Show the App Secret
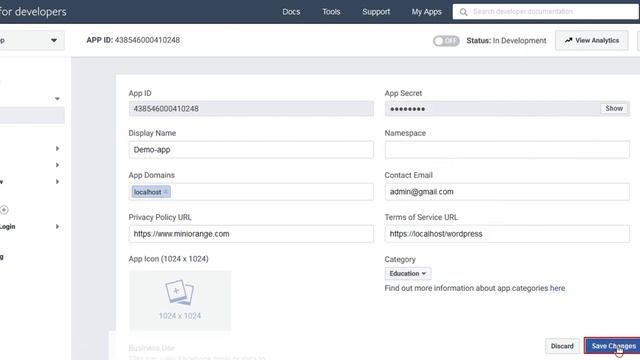Viewport: 640px width, 360px height. [x=614, y=109]
